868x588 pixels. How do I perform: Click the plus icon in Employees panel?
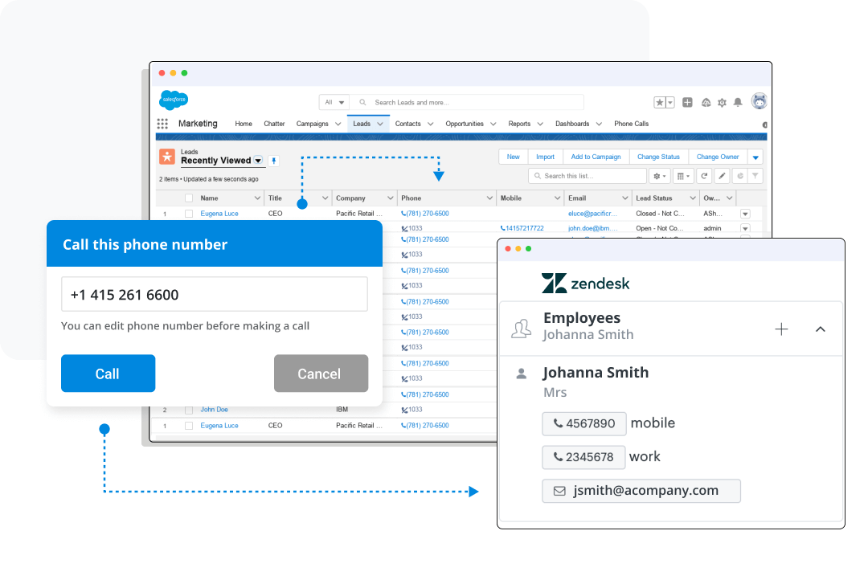[781, 329]
